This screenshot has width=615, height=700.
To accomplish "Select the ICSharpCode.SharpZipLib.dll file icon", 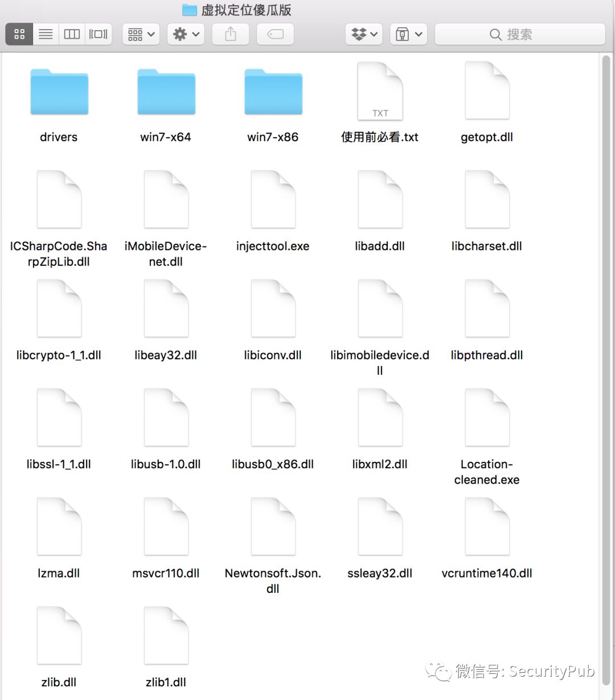I will (59, 200).
